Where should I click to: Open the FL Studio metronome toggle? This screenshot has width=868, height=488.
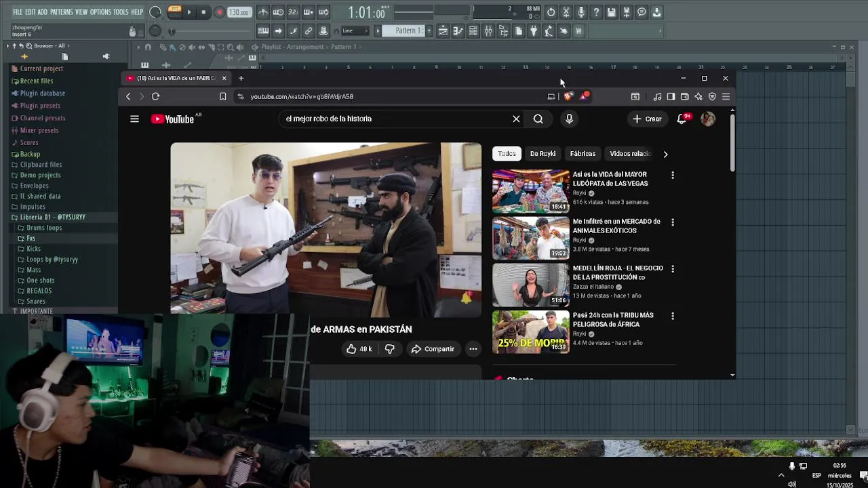(263, 12)
